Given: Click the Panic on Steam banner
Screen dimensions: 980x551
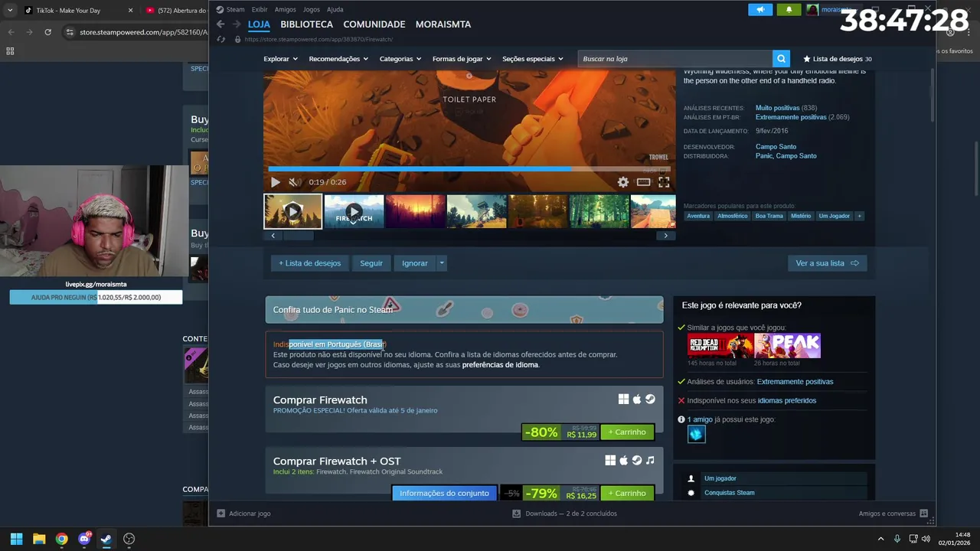Looking at the screenshot, I should point(464,309).
